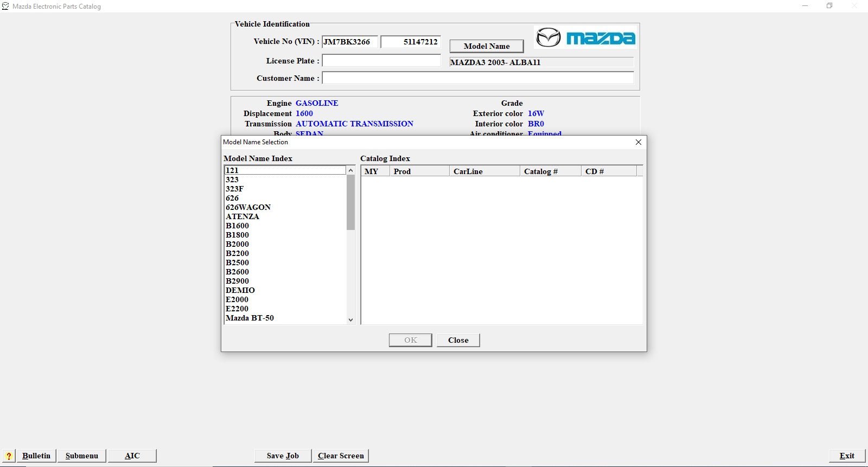Select model 626WAGON in the list

tap(285, 207)
